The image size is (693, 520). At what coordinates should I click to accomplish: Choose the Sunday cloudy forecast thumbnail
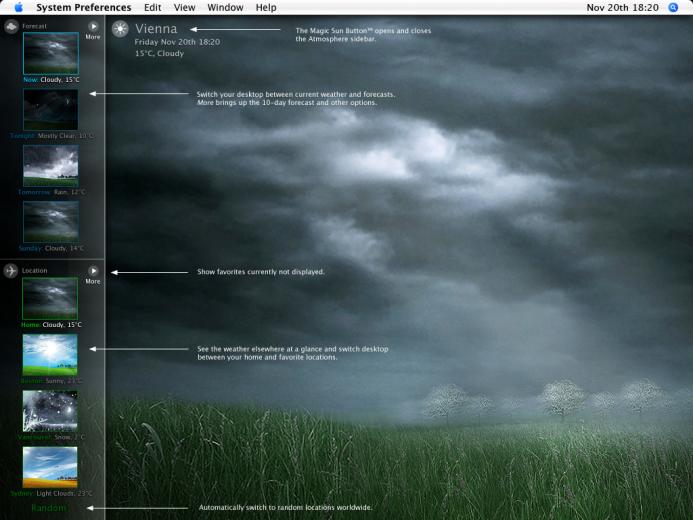click(x=50, y=222)
